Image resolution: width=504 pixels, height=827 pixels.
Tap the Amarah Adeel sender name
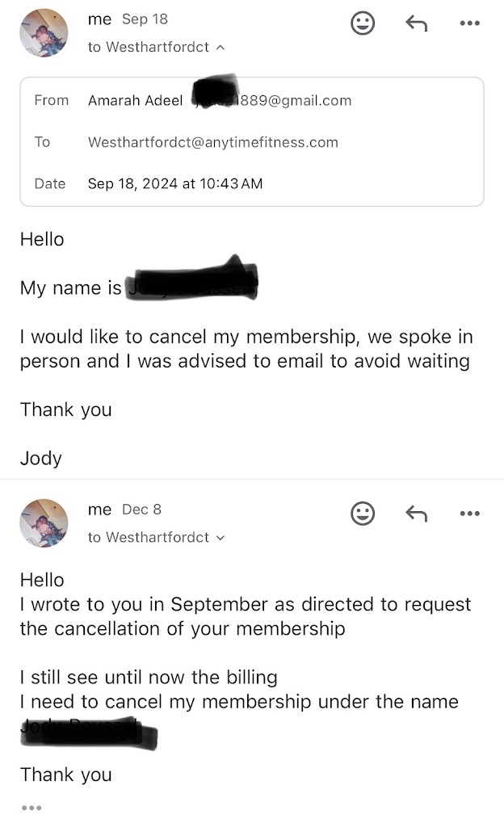click(136, 101)
